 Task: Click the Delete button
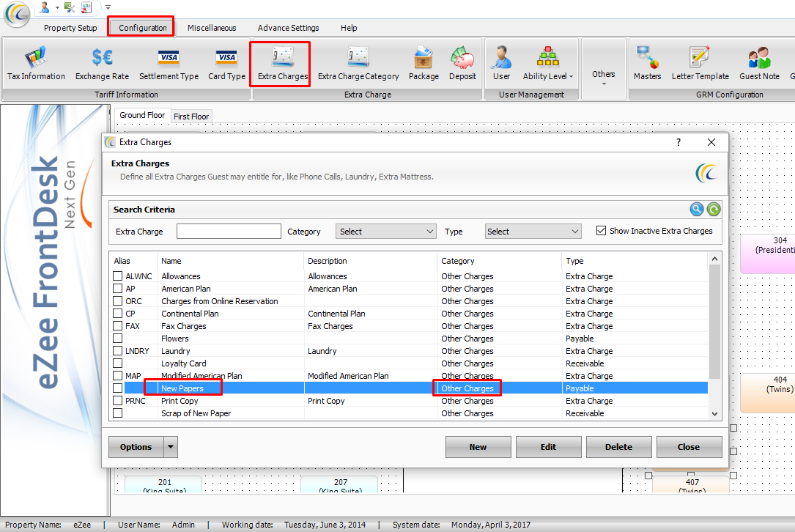click(x=618, y=447)
